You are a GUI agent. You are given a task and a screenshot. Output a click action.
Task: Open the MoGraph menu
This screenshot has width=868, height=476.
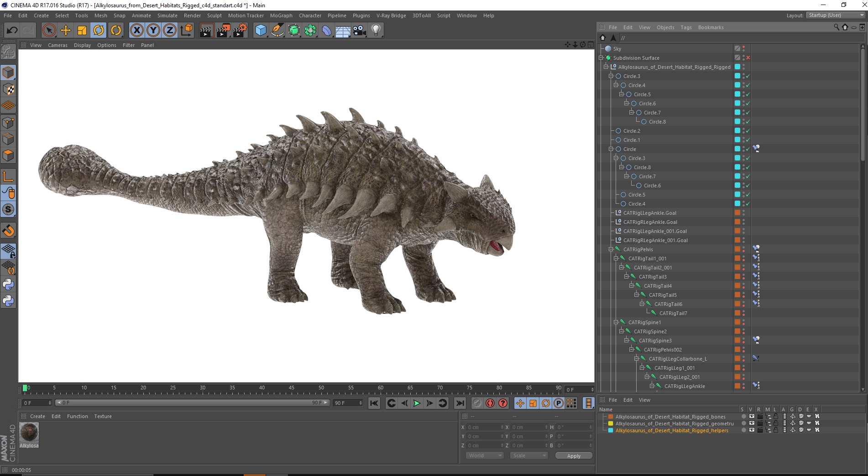[281, 16]
